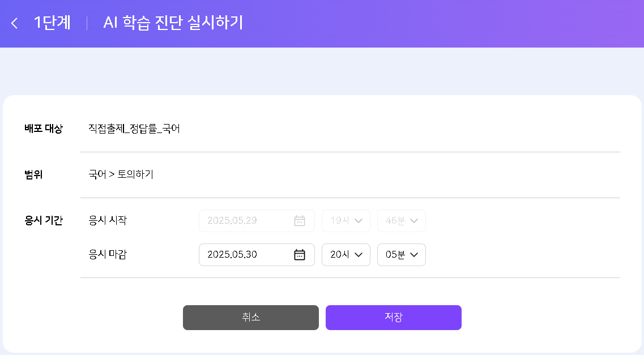The image size is (644, 355).
Task: Click the 배포 대상 label
Action: coord(44,129)
